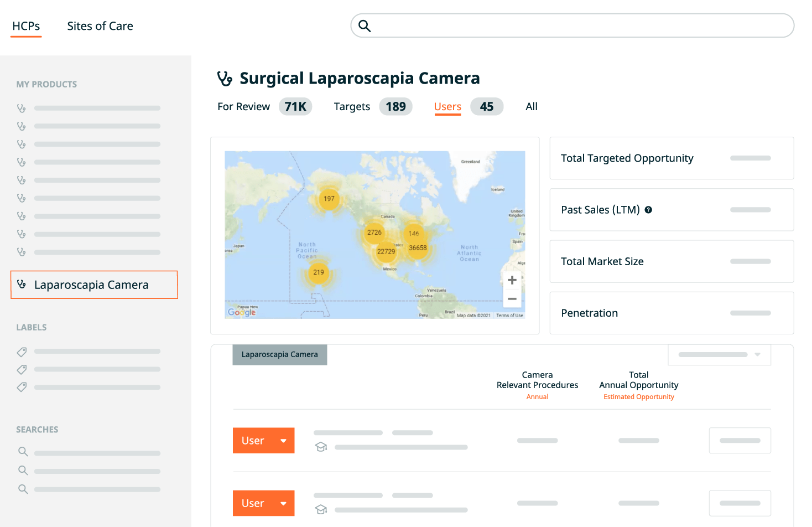Screen dimensions: 812x527
Task: Open the For Review tab
Action: 243,107
